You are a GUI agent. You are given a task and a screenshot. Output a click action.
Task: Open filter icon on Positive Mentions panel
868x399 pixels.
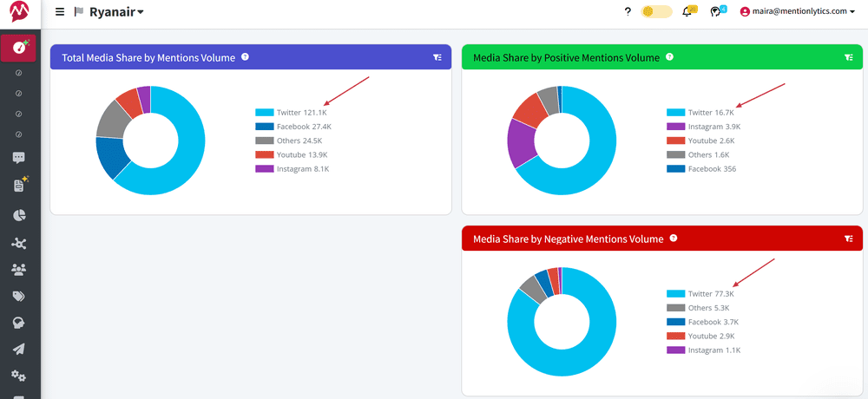(849, 57)
